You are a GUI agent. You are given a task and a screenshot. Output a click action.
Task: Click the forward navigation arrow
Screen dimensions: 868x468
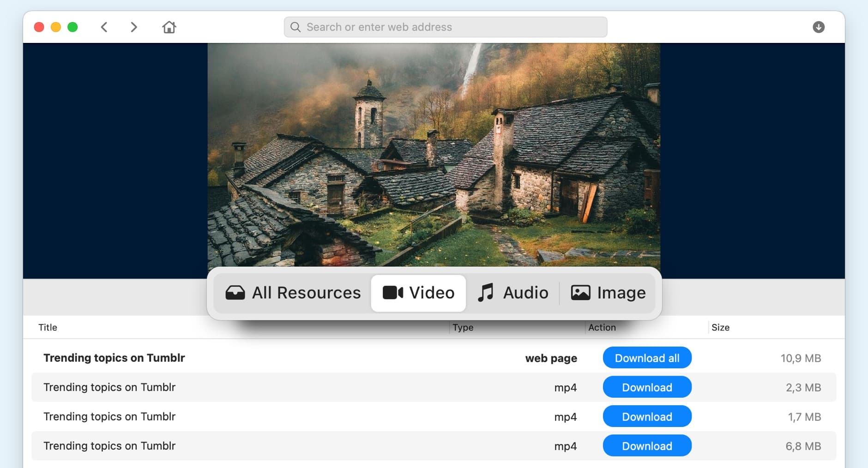133,27
